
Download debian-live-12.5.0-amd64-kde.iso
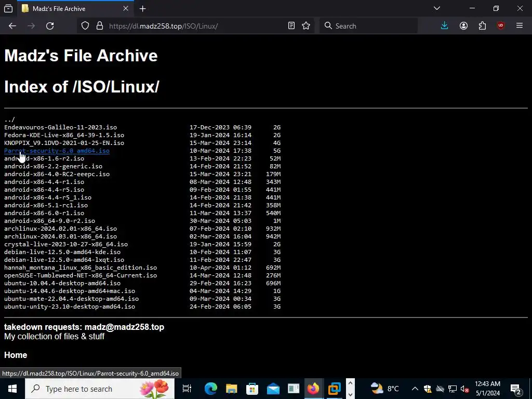[62, 252]
